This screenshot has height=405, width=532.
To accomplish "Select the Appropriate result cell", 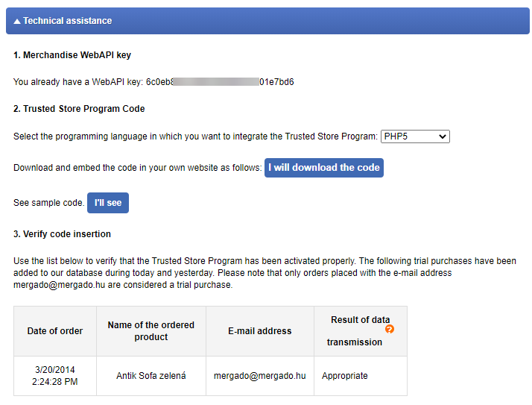I will tap(345, 376).
